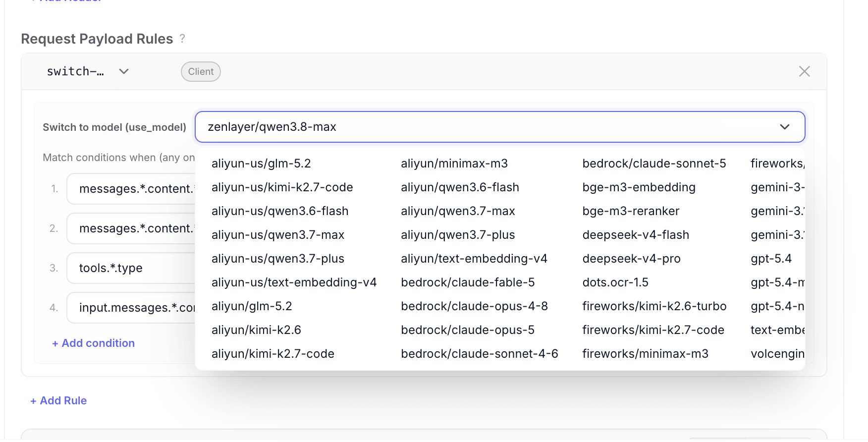Screen dimensions: 868x442
Task: Expand the switch-… rule type dropdown
Action: (x=88, y=71)
